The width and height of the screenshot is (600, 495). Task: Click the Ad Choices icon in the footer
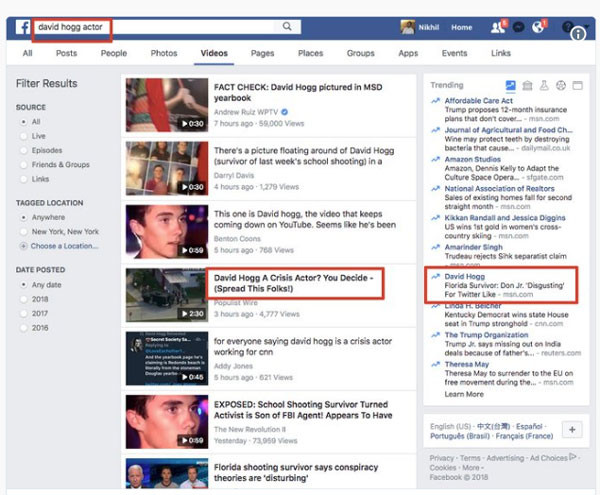[573, 457]
